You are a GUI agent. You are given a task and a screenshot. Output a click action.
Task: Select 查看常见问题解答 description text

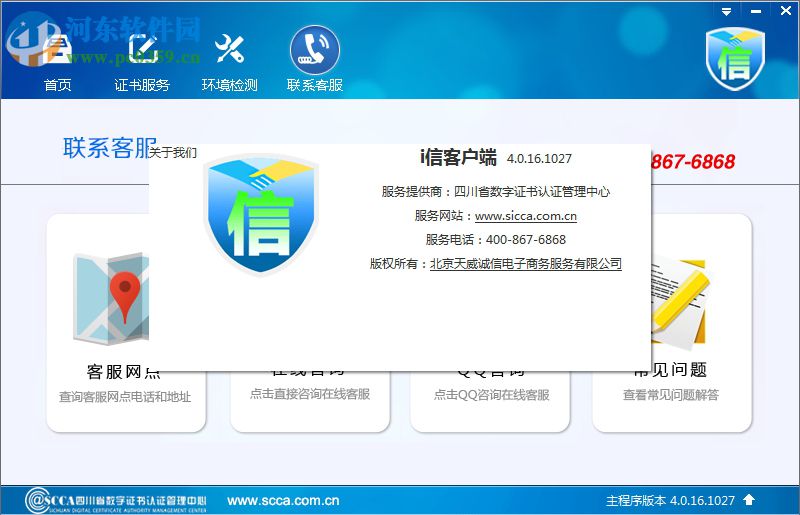(x=670, y=395)
